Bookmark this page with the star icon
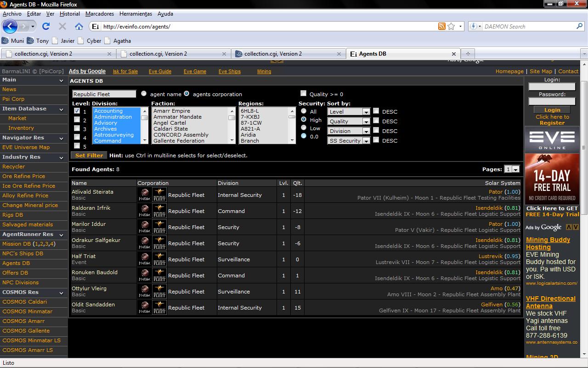The width and height of the screenshot is (588, 368). pyautogui.click(x=451, y=26)
